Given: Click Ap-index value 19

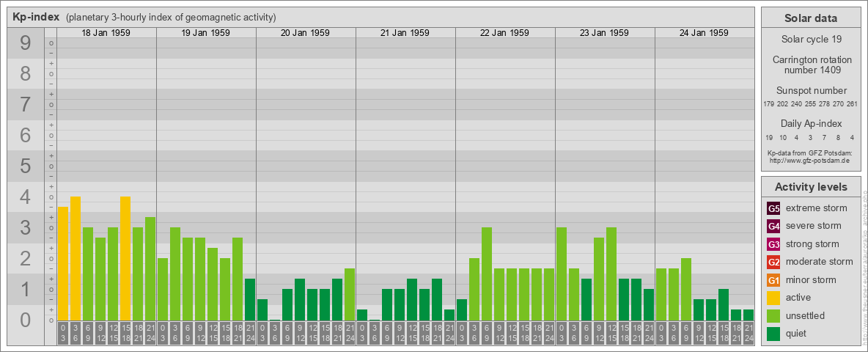Looking at the screenshot, I should [769, 137].
